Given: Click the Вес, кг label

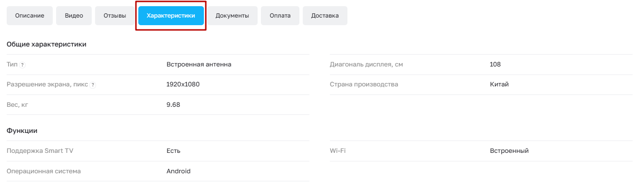Looking at the screenshot, I should click(x=18, y=104).
